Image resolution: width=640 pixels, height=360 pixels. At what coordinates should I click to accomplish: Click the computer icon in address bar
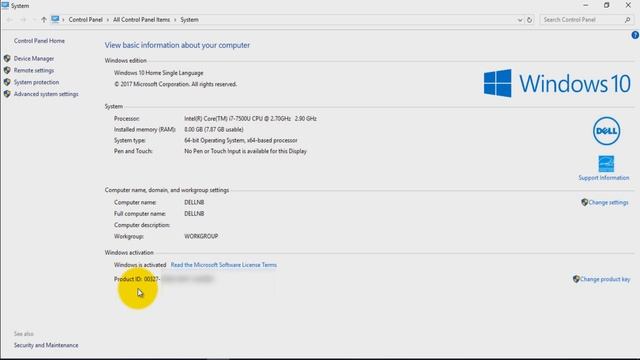pos(55,19)
